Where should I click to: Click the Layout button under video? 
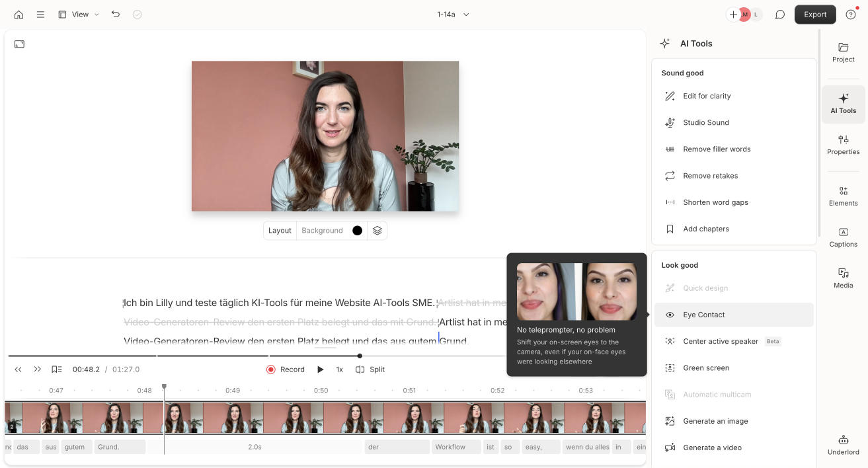click(280, 231)
